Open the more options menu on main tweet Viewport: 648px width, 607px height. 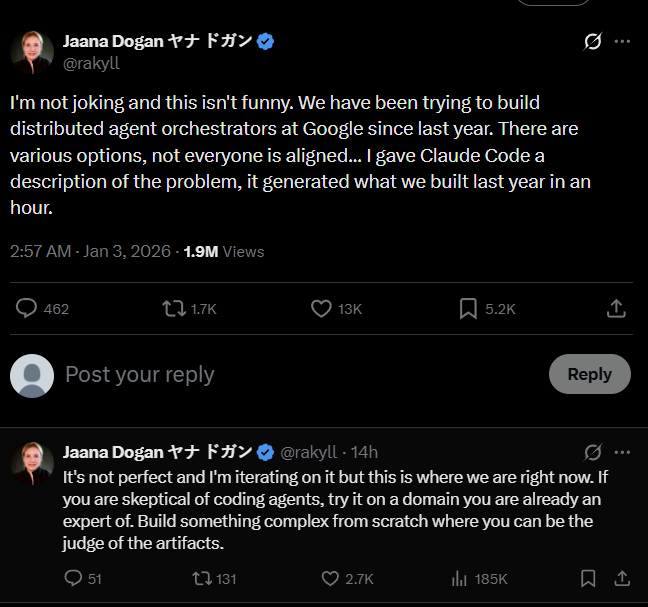tap(622, 42)
